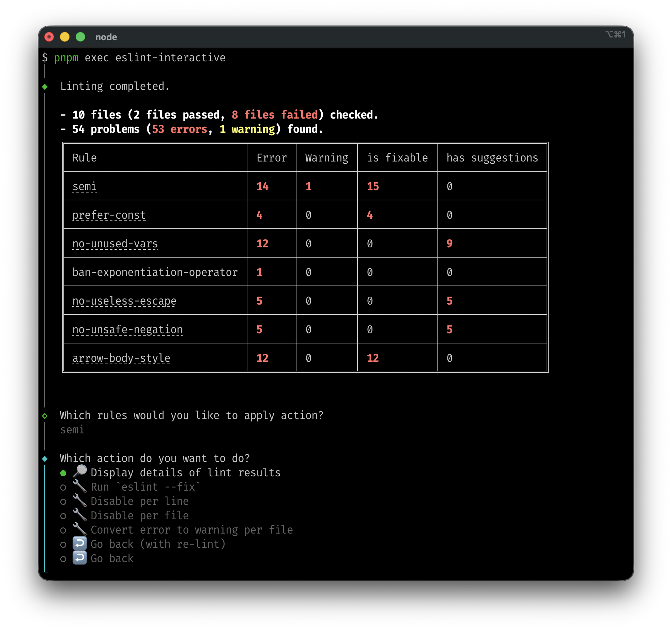Click fixable count 12 in arrow-body-style row

click(x=373, y=358)
